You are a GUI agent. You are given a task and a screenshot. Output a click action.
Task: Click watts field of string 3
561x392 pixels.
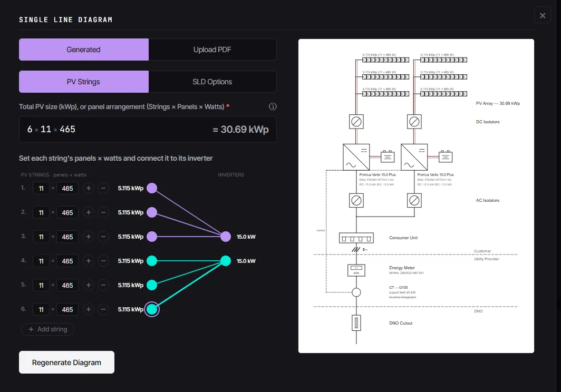pos(67,237)
